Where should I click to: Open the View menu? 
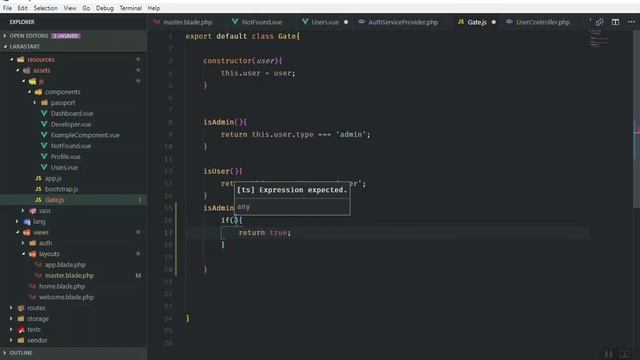pos(70,8)
